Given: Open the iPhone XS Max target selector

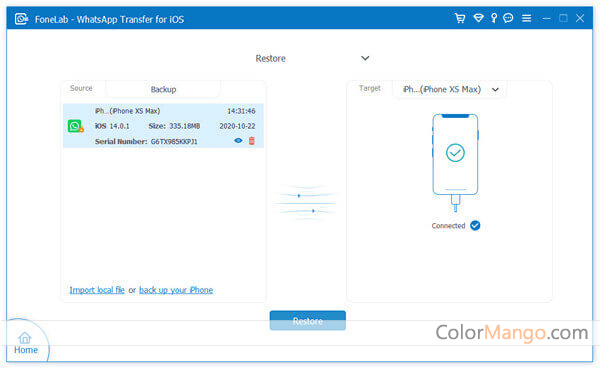Looking at the screenshot, I should tap(450, 90).
